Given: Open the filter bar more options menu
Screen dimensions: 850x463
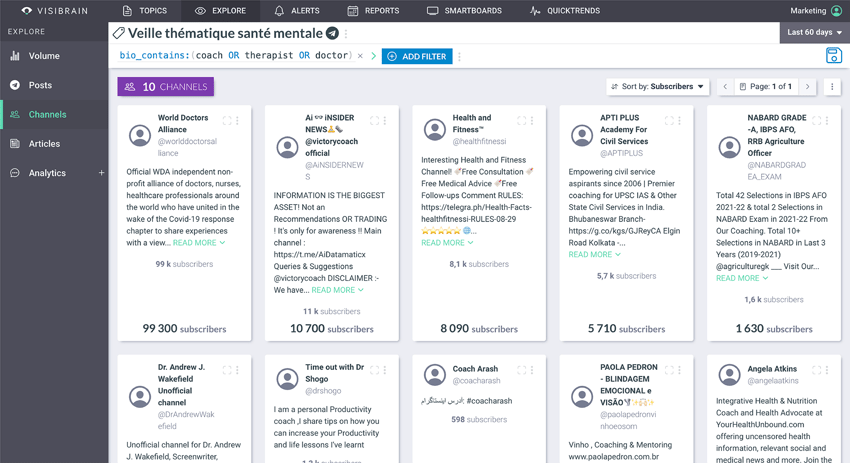Looking at the screenshot, I should click(459, 56).
